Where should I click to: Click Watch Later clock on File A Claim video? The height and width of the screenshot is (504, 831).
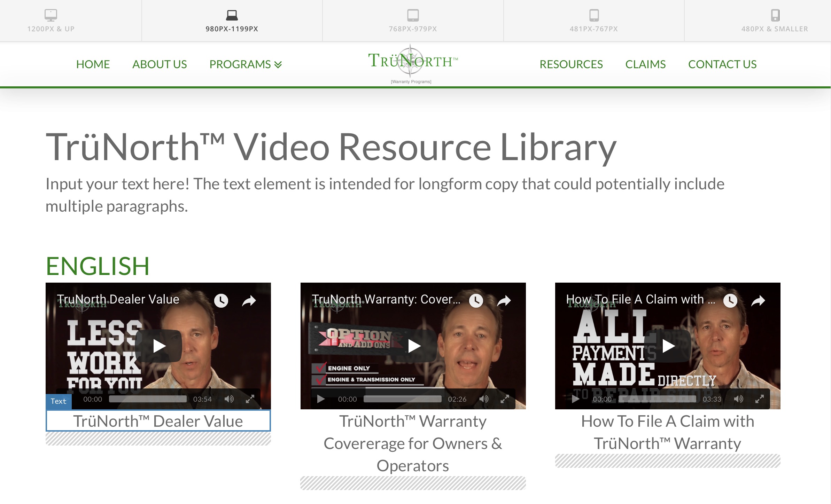point(730,300)
